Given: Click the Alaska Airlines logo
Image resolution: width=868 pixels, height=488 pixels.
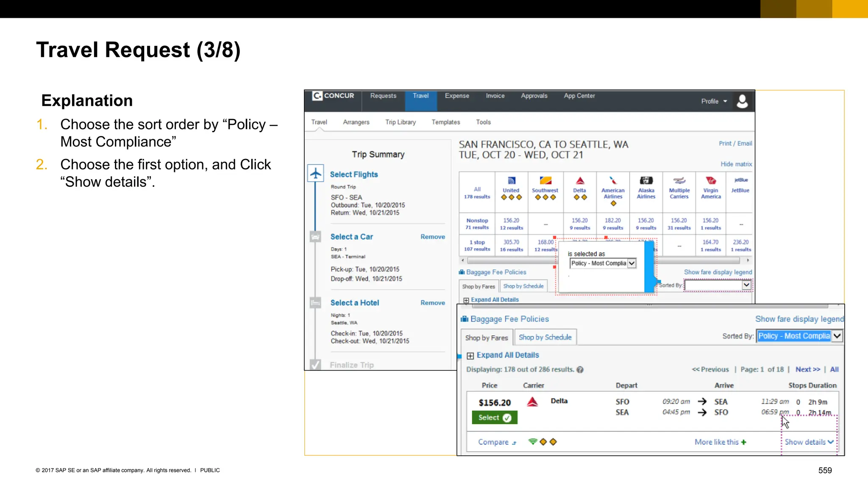Looking at the screenshot, I should coord(646,180).
